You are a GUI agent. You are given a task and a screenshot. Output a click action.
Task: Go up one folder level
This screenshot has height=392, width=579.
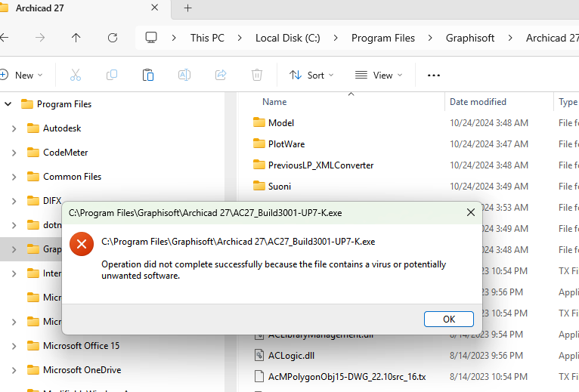76,38
